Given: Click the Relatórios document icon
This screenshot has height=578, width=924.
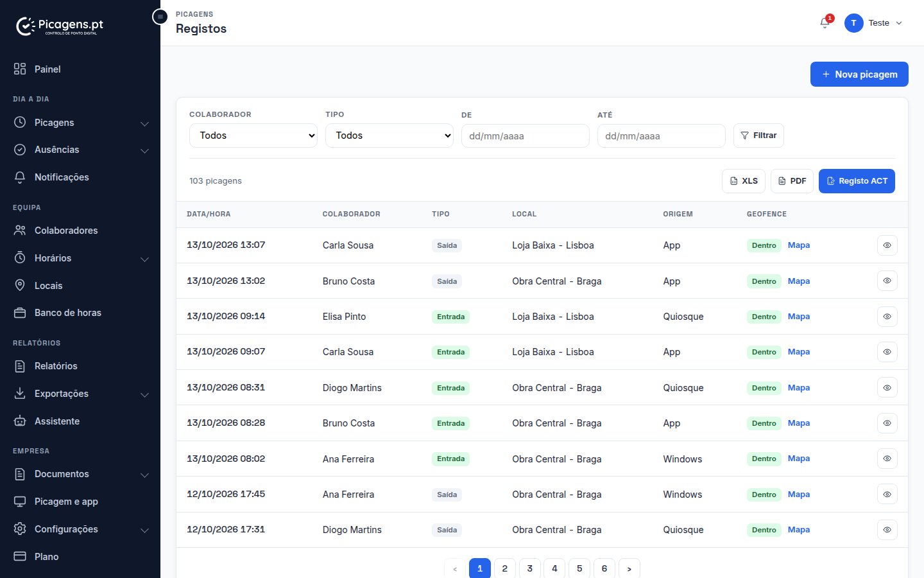Looking at the screenshot, I should pyautogui.click(x=20, y=366).
